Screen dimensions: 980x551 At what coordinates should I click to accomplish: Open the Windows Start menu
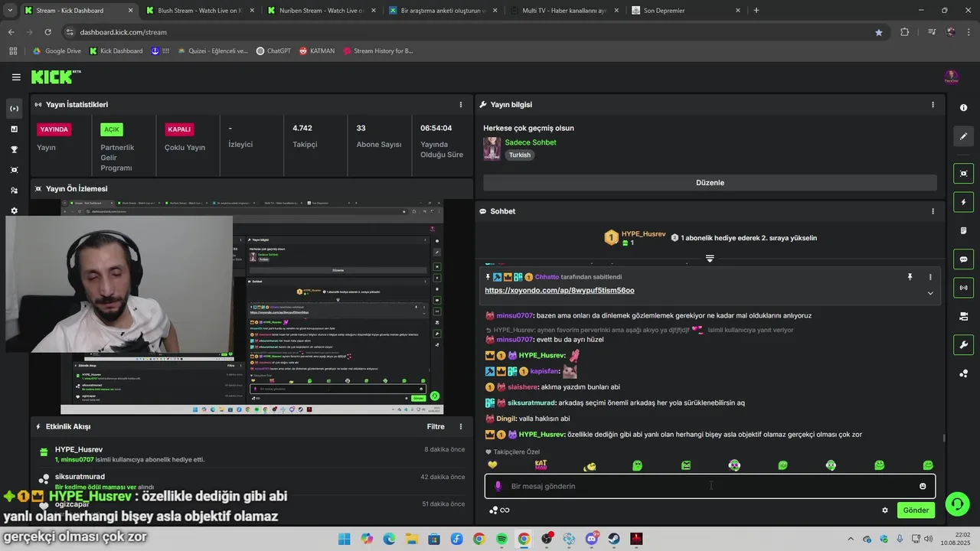point(345,539)
